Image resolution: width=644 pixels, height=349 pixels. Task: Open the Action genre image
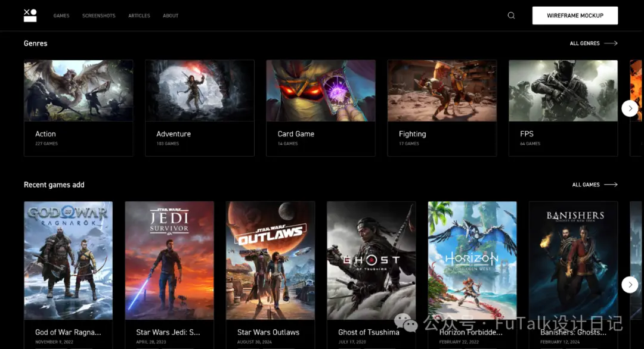pos(79,91)
